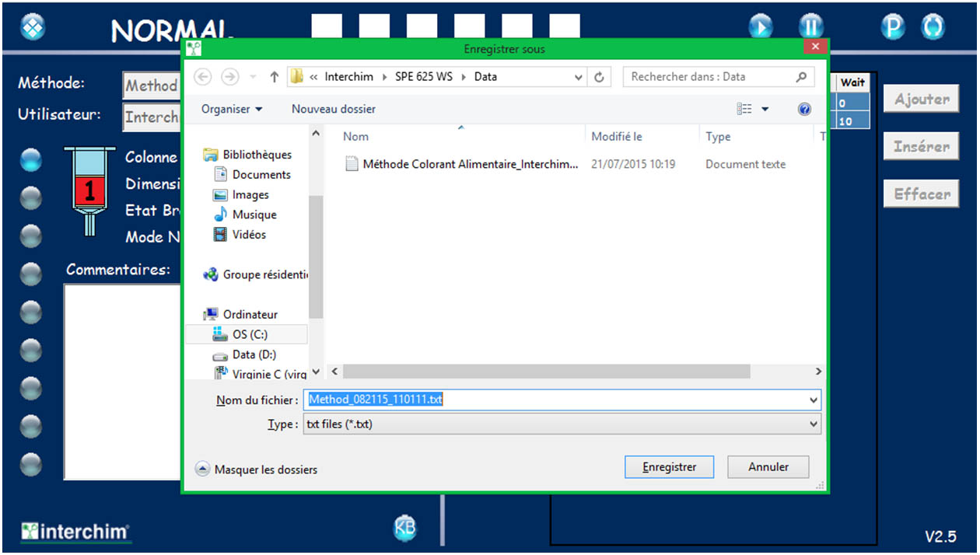
Task: Click Nouveau dossier in the toolbar
Action: pyautogui.click(x=333, y=109)
